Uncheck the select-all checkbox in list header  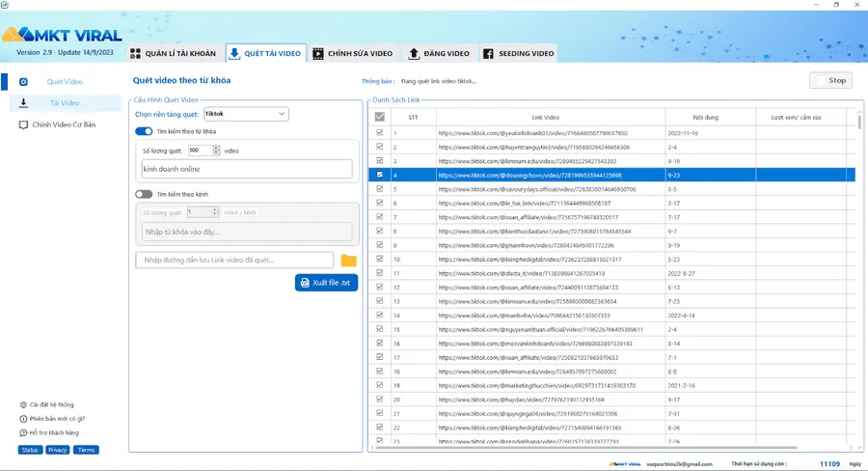click(380, 117)
